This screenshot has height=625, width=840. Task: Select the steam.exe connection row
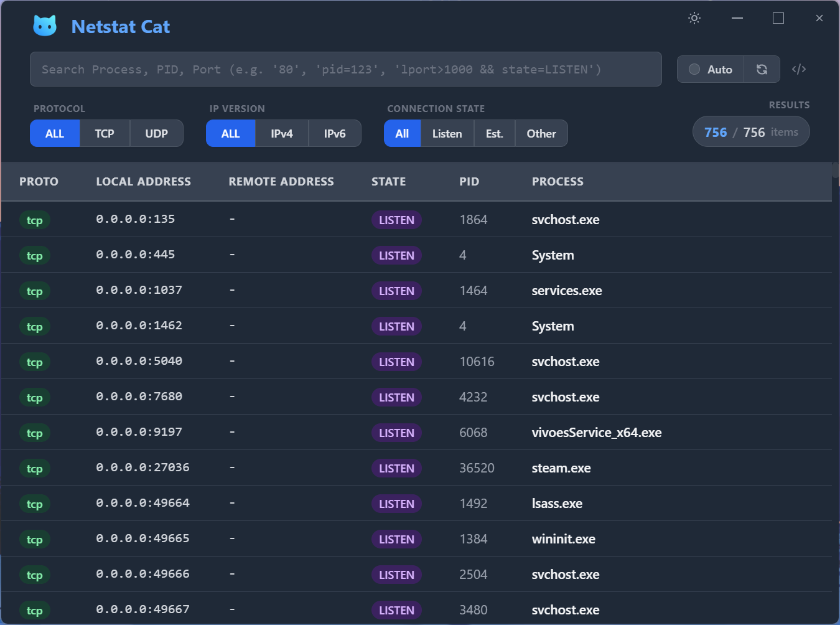[561, 468]
